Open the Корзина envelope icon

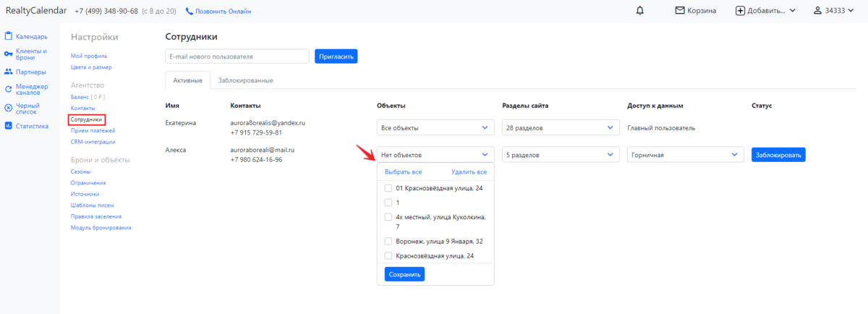coord(679,11)
